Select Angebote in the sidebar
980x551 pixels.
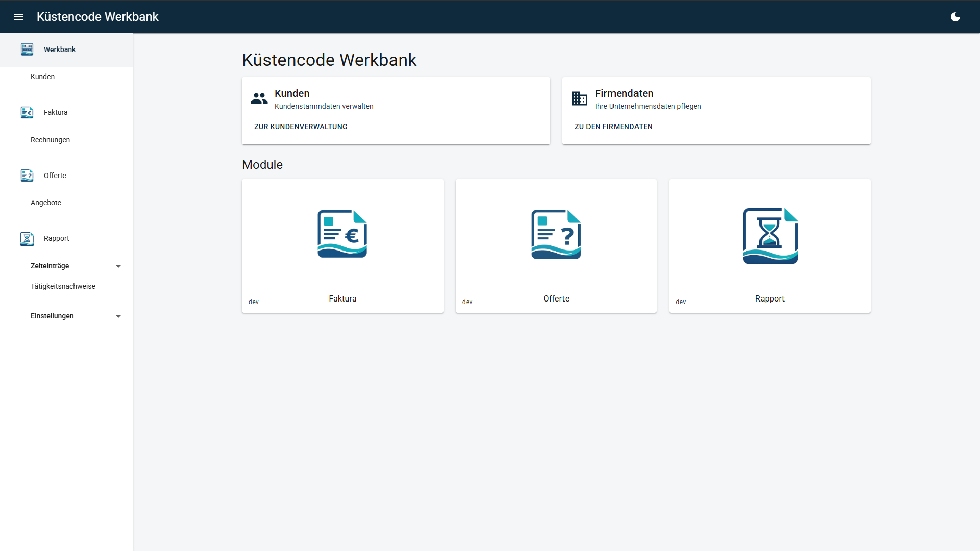[x=45, y=202]
